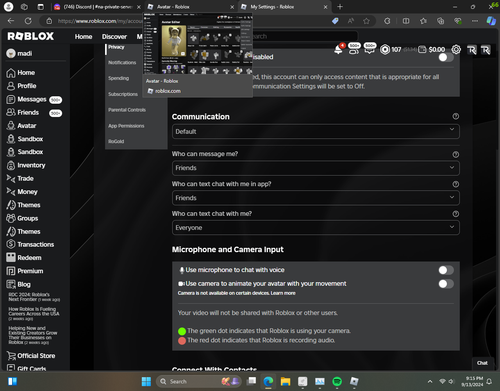Select Spending settings tab
This screenshot has width=500, height=391.
pyautogui.click(x=118, y=78)
